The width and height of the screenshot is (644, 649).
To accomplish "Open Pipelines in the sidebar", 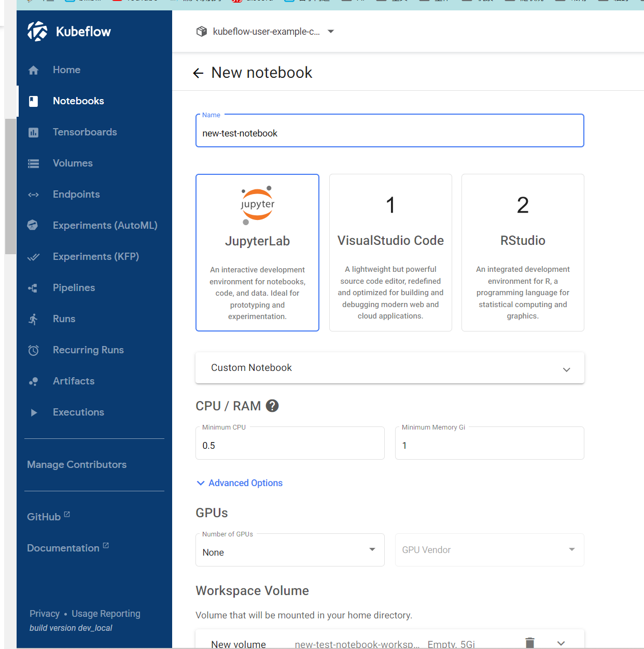I will (94, 288).
